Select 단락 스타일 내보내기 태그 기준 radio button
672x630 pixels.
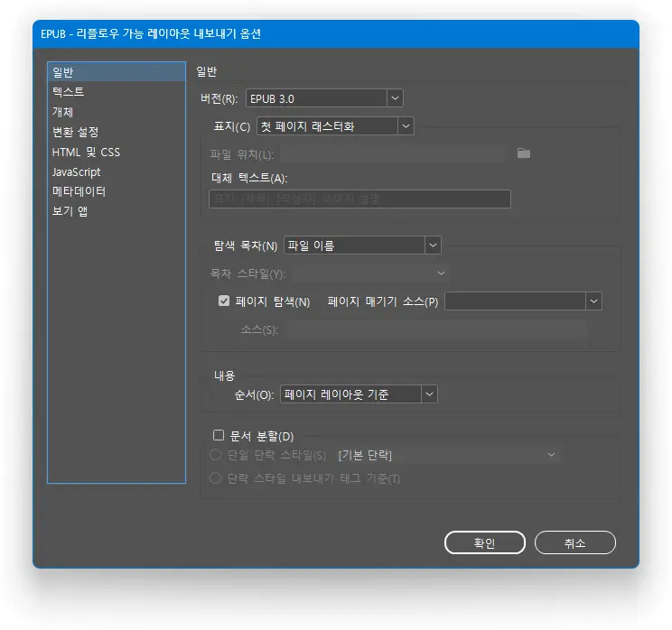(x=216, y=478)
